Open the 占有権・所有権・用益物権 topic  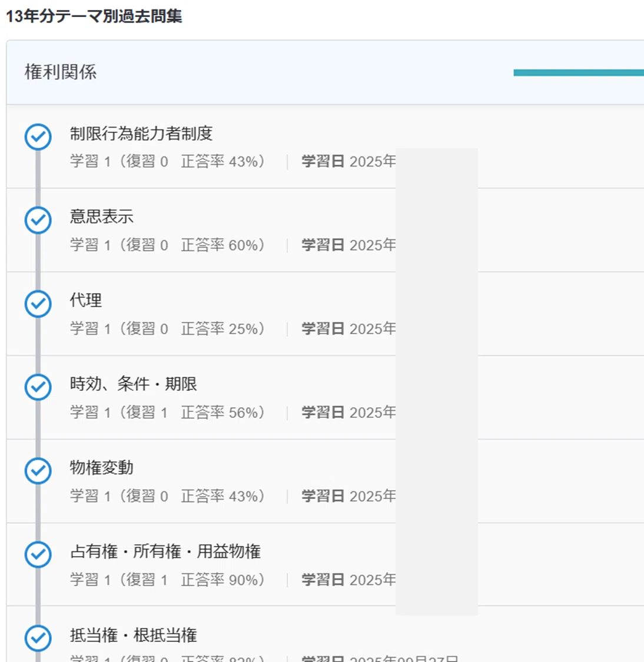[165, 551]
